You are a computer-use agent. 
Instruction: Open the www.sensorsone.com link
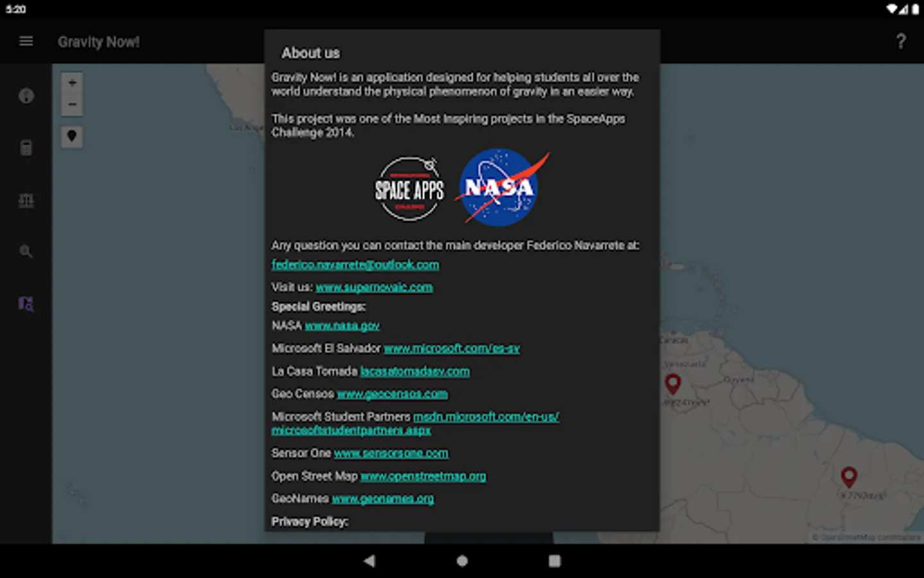coord(391,453)
